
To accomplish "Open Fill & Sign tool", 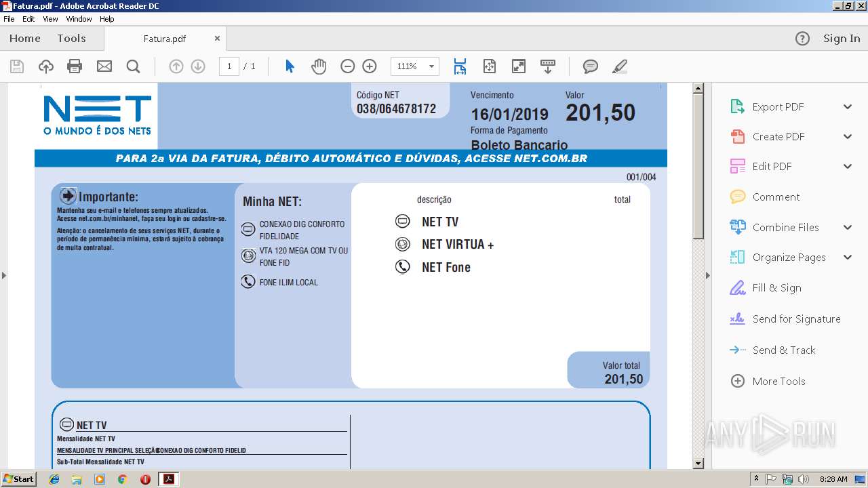I will point(776,288).
